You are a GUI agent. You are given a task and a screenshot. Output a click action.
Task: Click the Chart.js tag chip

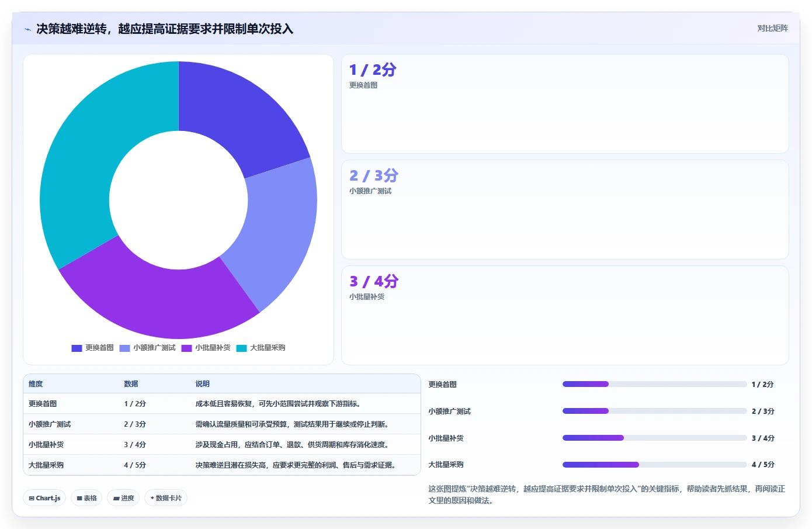pyautogui.click(x=44, y=498)
